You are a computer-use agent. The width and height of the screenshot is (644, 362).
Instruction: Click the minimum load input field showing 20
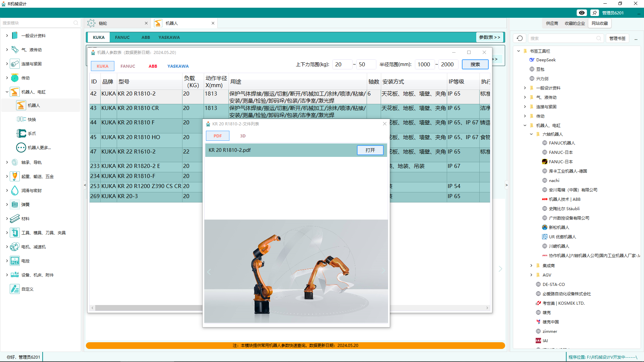[x=342, y=64]
